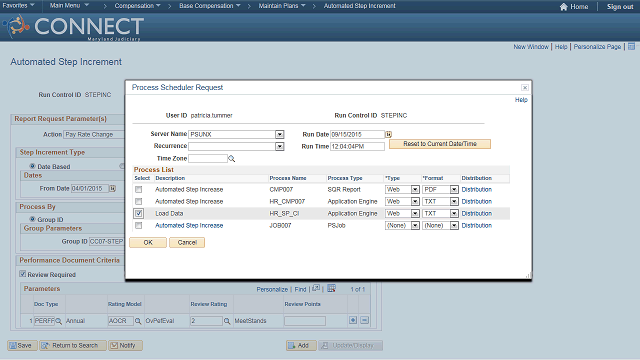640x360 pixels.
Task: Click the Run Time input field
Action: pos(357,146)
